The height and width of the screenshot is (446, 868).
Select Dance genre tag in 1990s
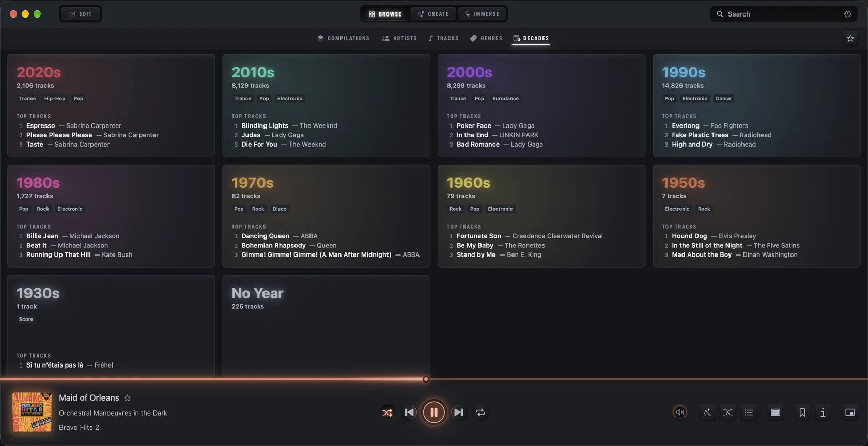(x=723, y=99)
